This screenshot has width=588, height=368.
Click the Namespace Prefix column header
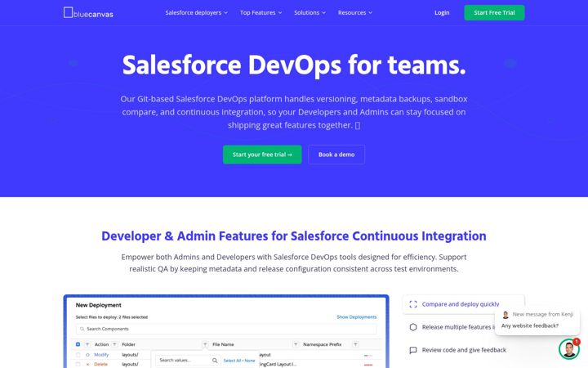click(x=322, y=344)
